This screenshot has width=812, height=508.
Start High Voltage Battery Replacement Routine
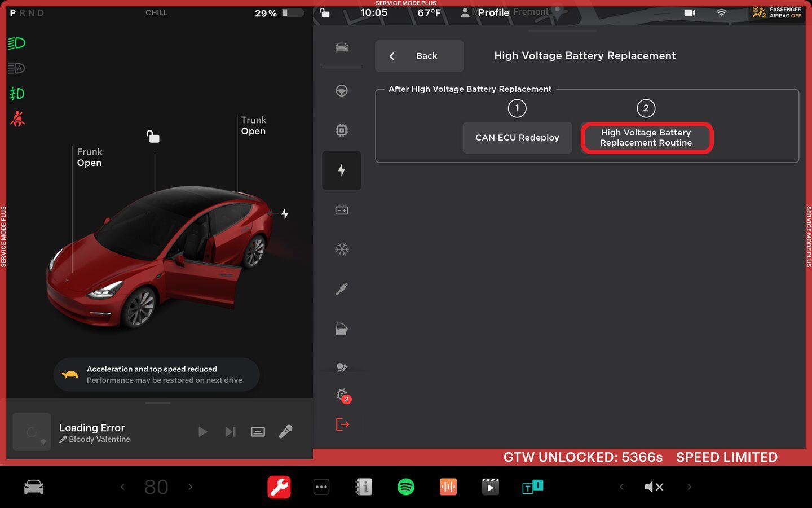pyautogui.click(x=646, y=138)
